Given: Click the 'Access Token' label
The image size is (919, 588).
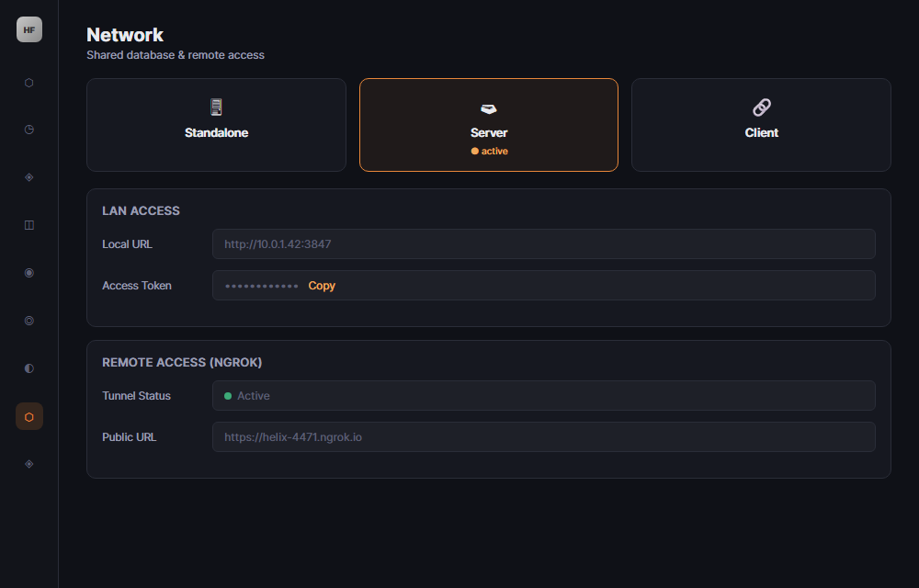Looking at the screenshot, I should click(x=137, y=286).
